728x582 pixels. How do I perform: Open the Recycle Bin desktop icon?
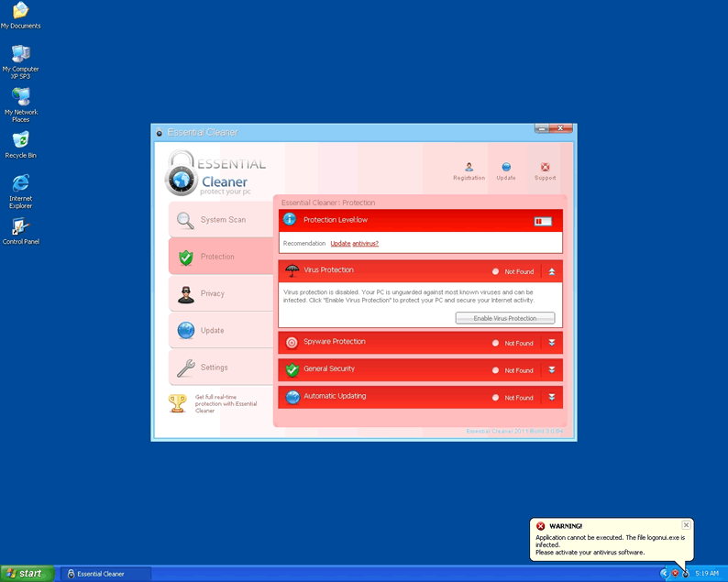tap(20, 140)
